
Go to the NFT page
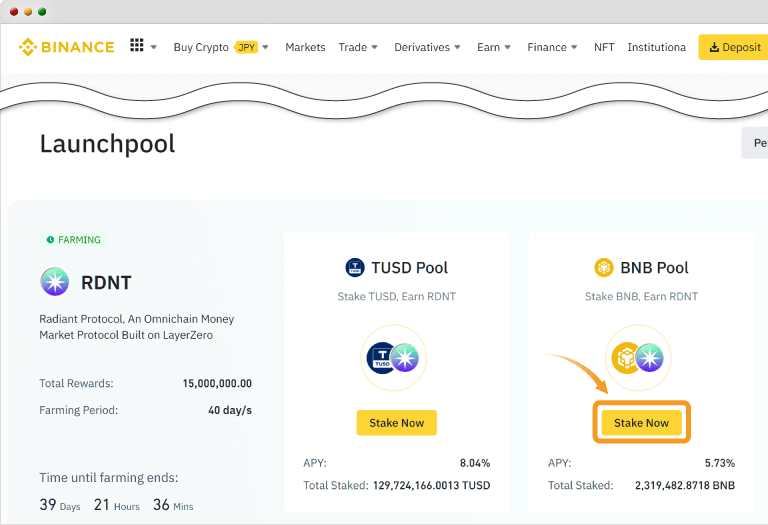[604, 47]
